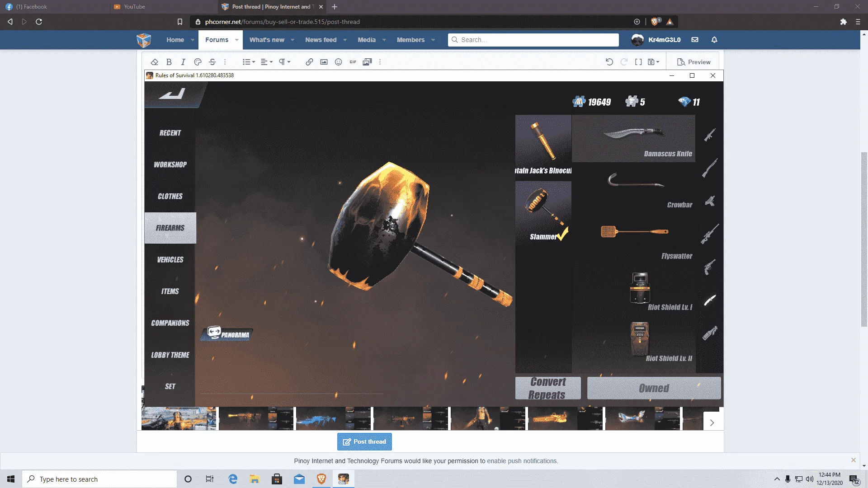Toggle strikethrough formatting

point(212,62)
